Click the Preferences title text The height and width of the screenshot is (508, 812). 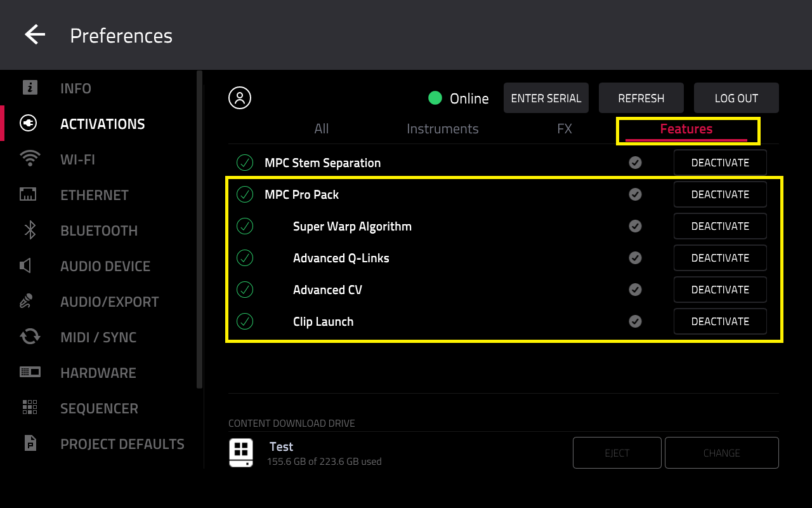click(x=121, y=36)
